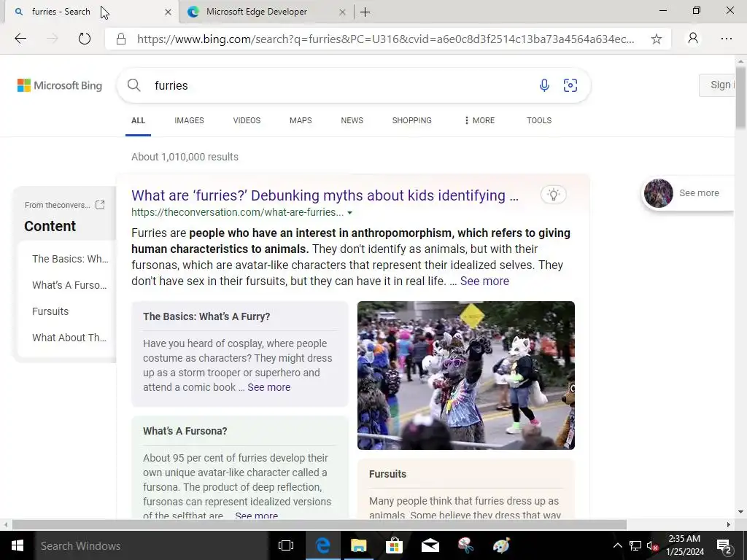Go back using the browser back arrow
This screenshot has width=747, height=560.
20,39
